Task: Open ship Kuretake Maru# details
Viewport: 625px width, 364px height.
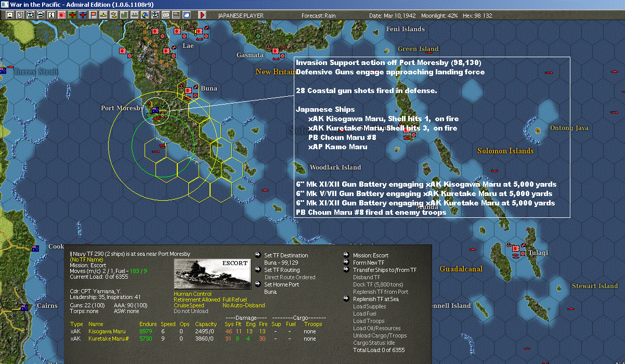Action: pyautogui.click(x=108, y=339)
